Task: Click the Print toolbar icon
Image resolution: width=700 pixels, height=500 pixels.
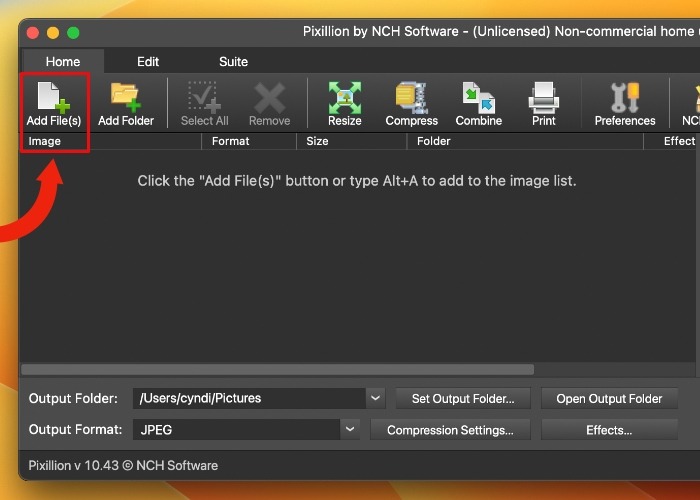Action: 543,104
